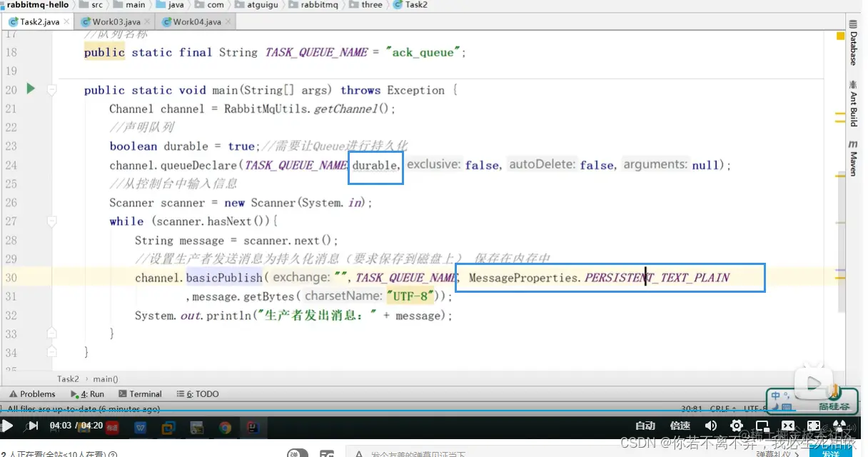Enable picture-in-picture mode in player
The image size is (868, 457).
coord(762,426)
